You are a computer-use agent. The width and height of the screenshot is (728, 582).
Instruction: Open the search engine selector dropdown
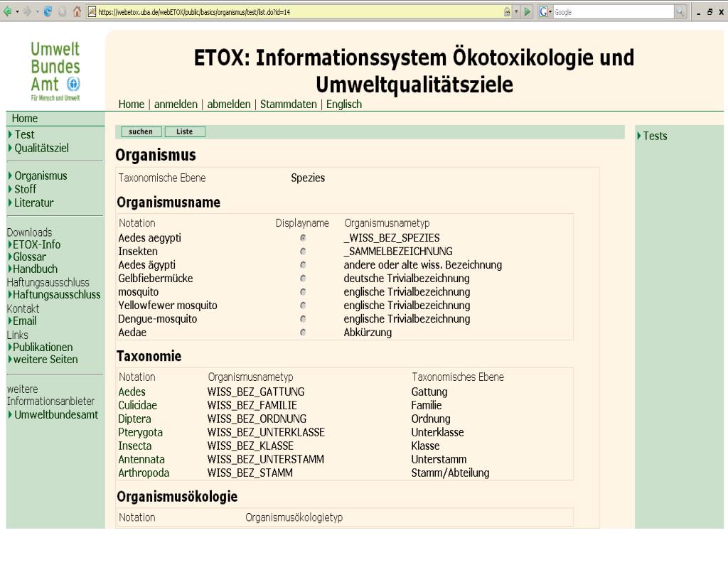(550, 12)
